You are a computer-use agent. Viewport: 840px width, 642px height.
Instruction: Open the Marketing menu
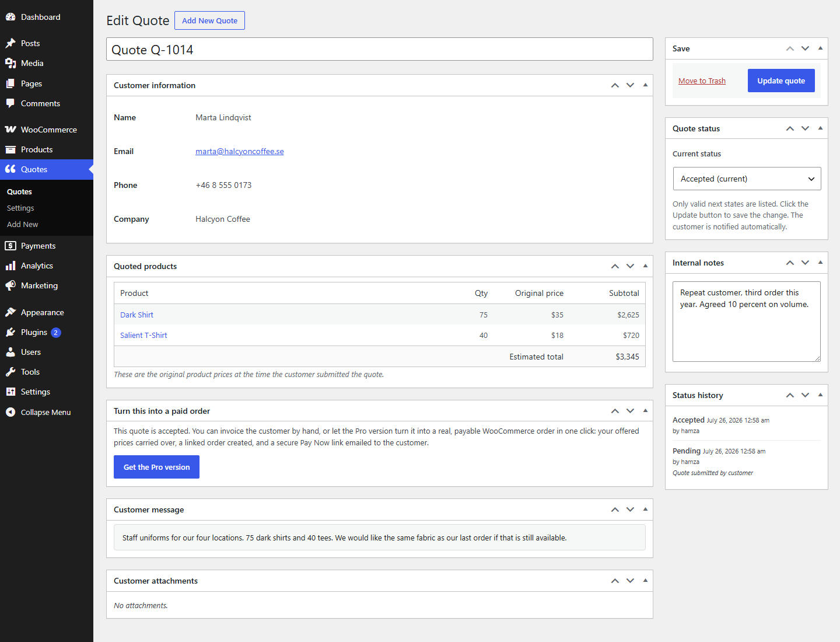[x=47, y=285]
